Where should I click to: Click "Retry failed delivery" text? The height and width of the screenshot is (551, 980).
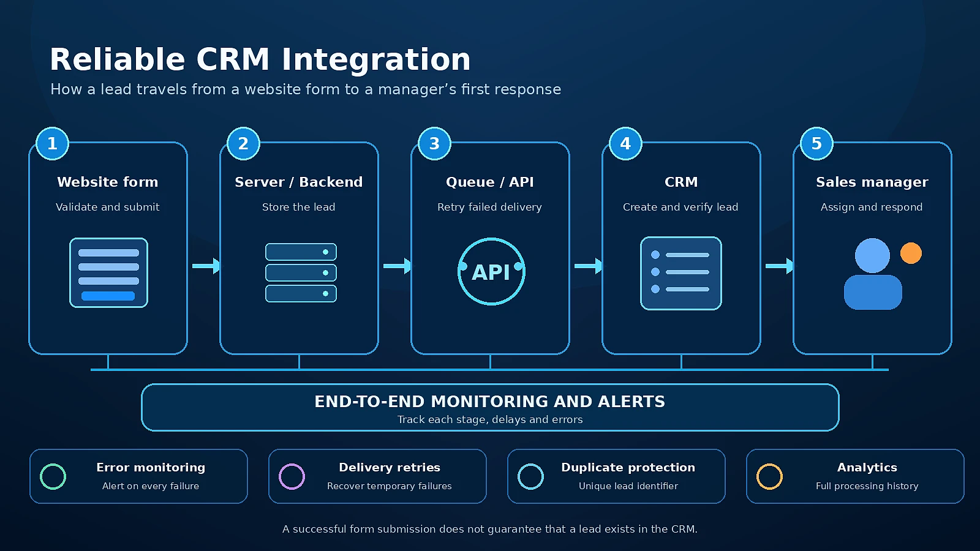pos(490,207)
